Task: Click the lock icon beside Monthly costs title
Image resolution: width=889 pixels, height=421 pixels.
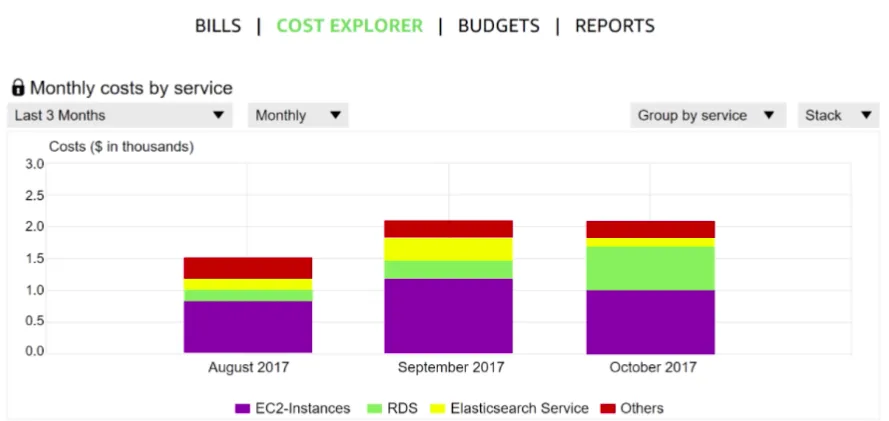Action: pyautogui.click(x=18, y=88)
